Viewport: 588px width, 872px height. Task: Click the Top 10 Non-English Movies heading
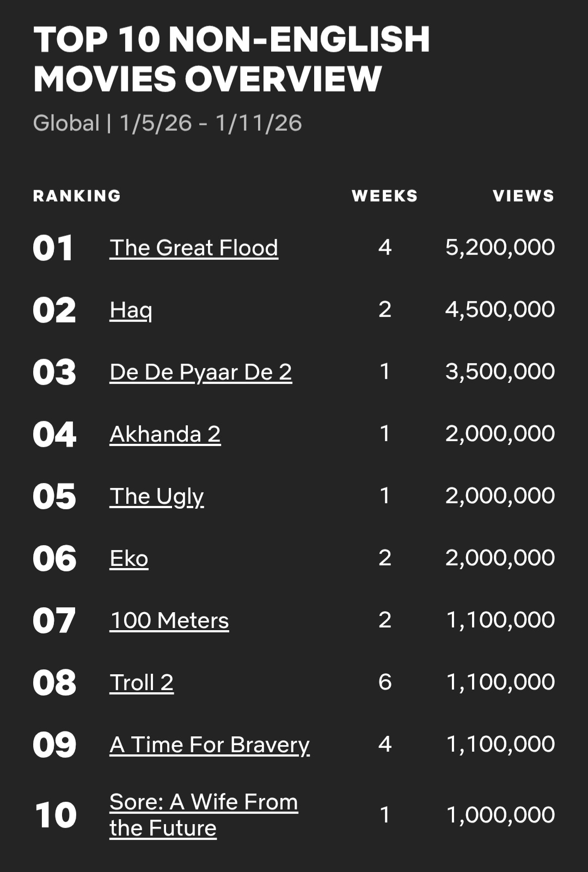[x=231, y=59]
